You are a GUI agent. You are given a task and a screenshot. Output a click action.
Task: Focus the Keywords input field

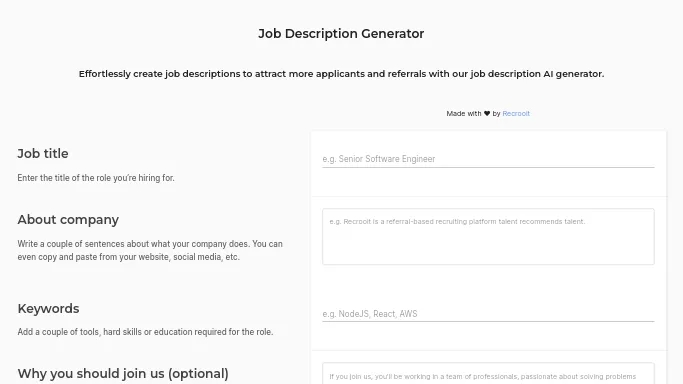[x=488, y=313]
